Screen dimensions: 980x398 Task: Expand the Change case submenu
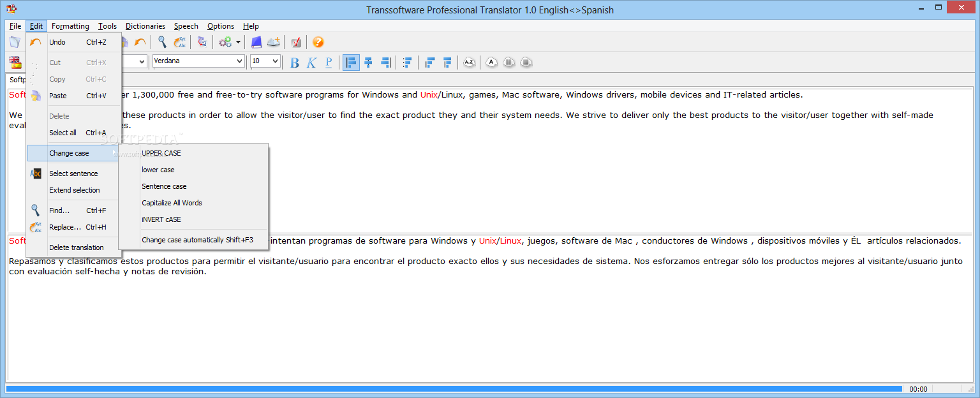tap(73, 153)
